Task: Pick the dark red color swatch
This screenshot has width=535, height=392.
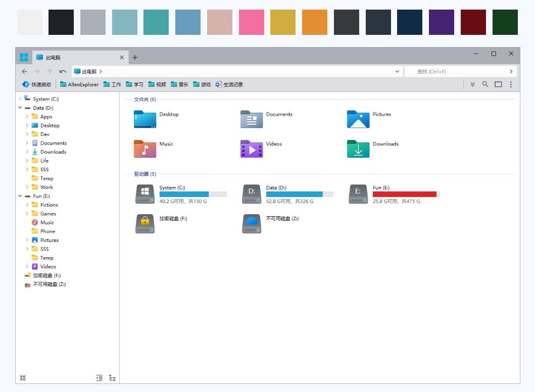Action: tap(473, 22)
